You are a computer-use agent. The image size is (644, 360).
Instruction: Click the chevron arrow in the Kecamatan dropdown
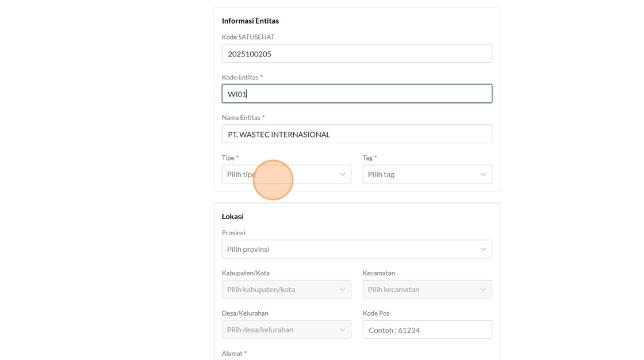click(483, 289)
